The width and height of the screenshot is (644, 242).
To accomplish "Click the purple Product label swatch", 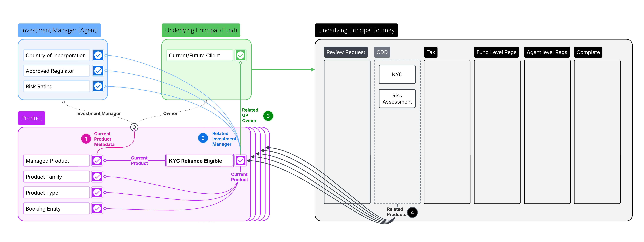I will coord(31,118).
